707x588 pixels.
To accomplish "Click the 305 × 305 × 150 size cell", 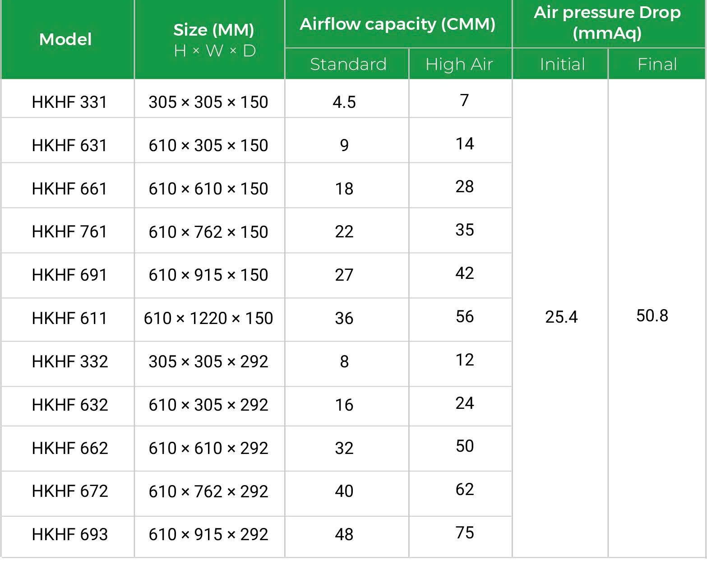I will tap(208, 102).
